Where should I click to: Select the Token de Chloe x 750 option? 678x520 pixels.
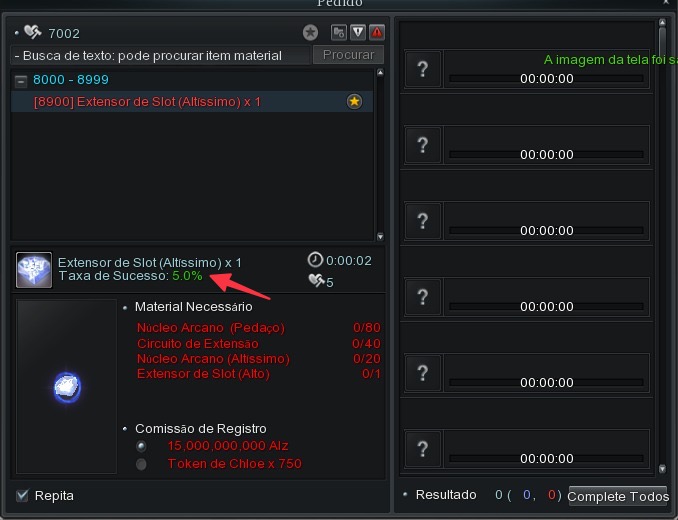141,464
